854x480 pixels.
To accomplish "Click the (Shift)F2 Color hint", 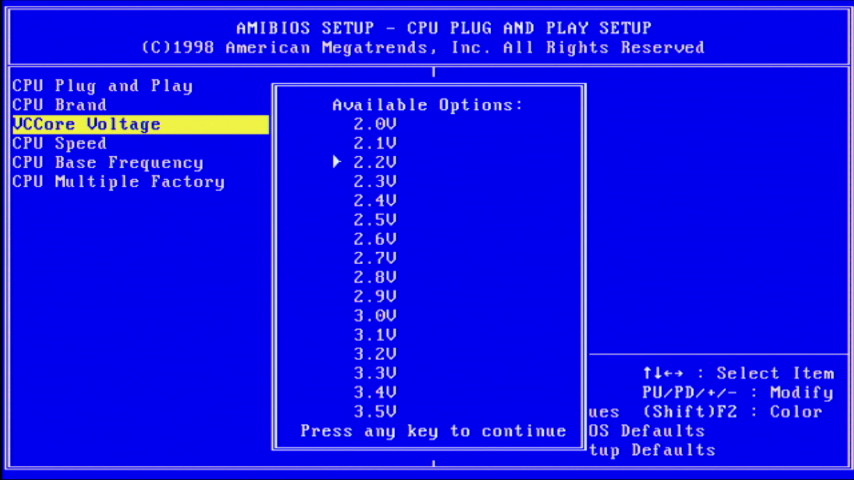I will coord(732,412).
